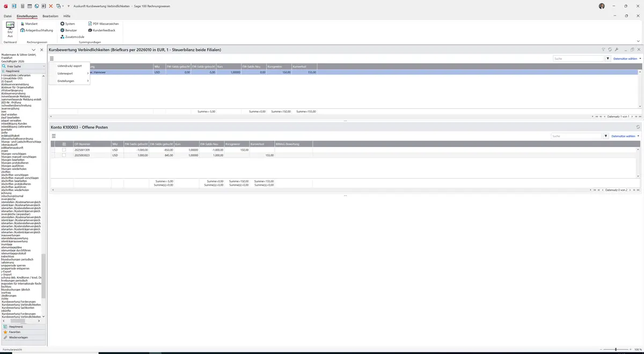Viewport: 644px width, 354px height.
Task: Toggle the Dashboard Ein/Aus icon
Action: tap(10, 29)
